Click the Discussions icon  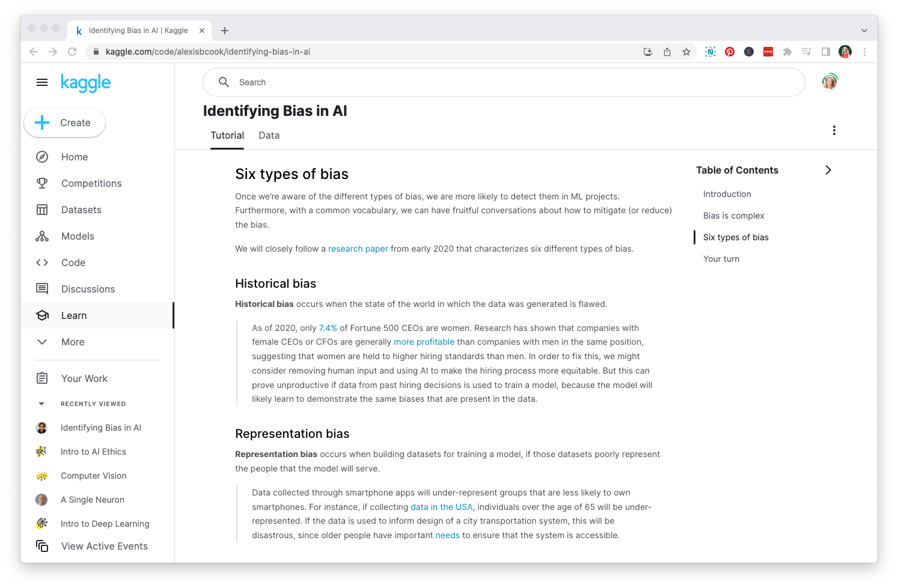pos(42,289)
